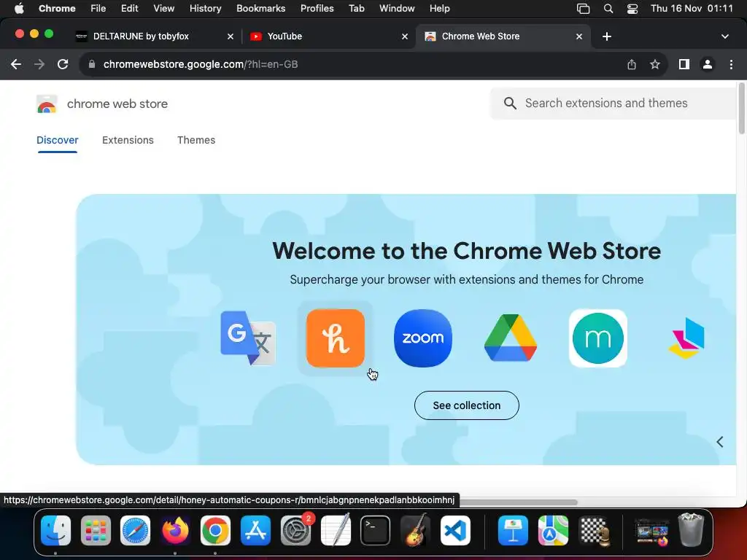Open the History menu
The image size is (747, 560).
(x=205, y=9)
